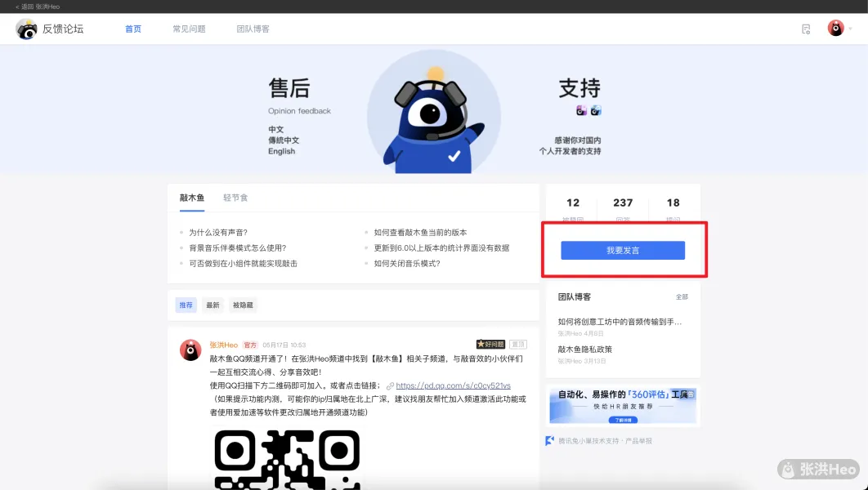Click the 了解详情 button in the ad

(623, 421)
